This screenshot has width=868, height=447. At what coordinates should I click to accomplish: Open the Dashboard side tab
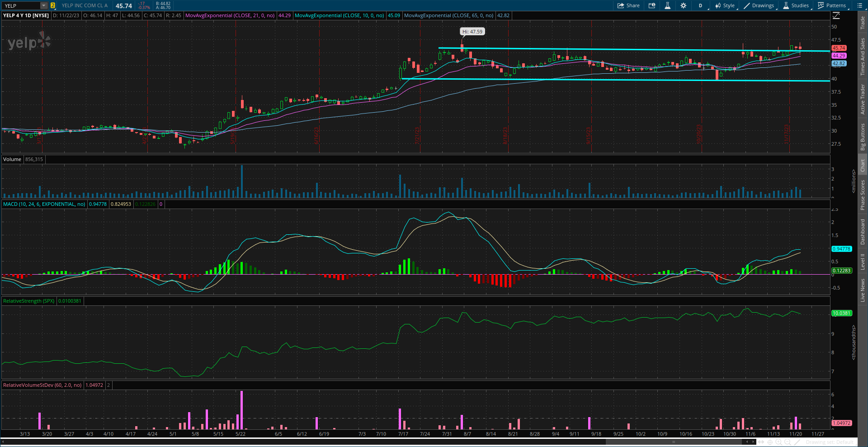pyautogui.click(x=863, y=232)
